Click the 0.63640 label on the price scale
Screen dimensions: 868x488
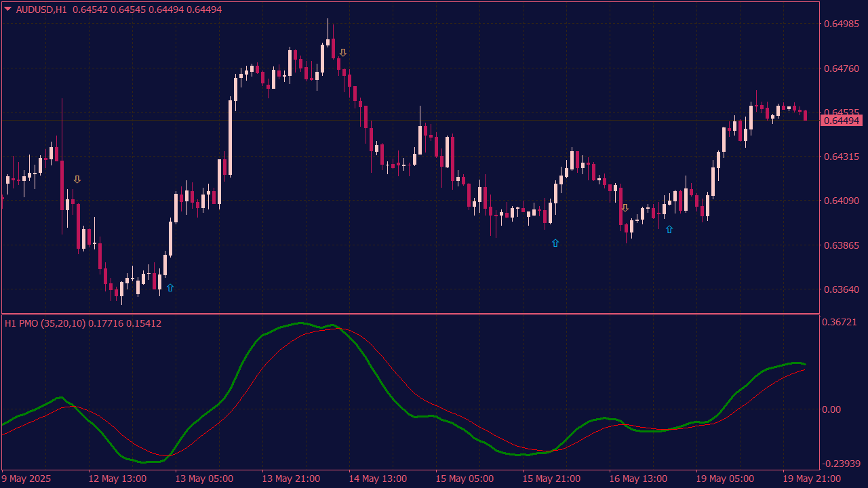[841, 289]
